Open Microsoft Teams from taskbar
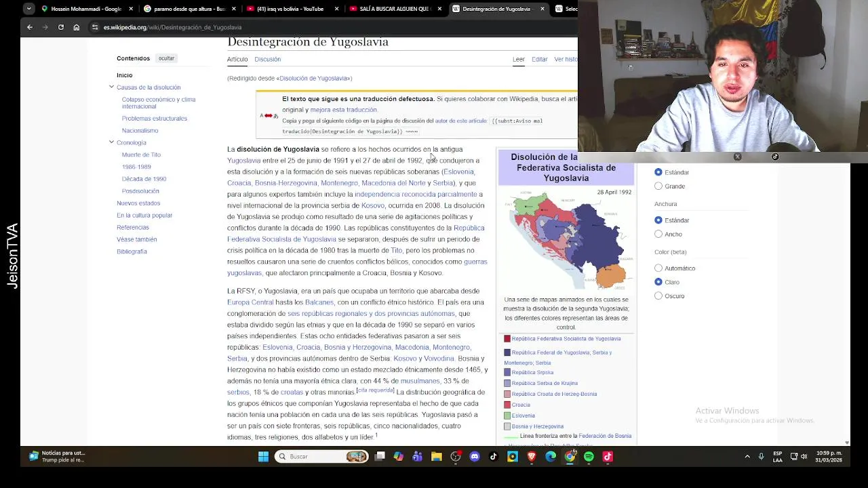The width and height of the screenshot is (868, 488). 418,457
